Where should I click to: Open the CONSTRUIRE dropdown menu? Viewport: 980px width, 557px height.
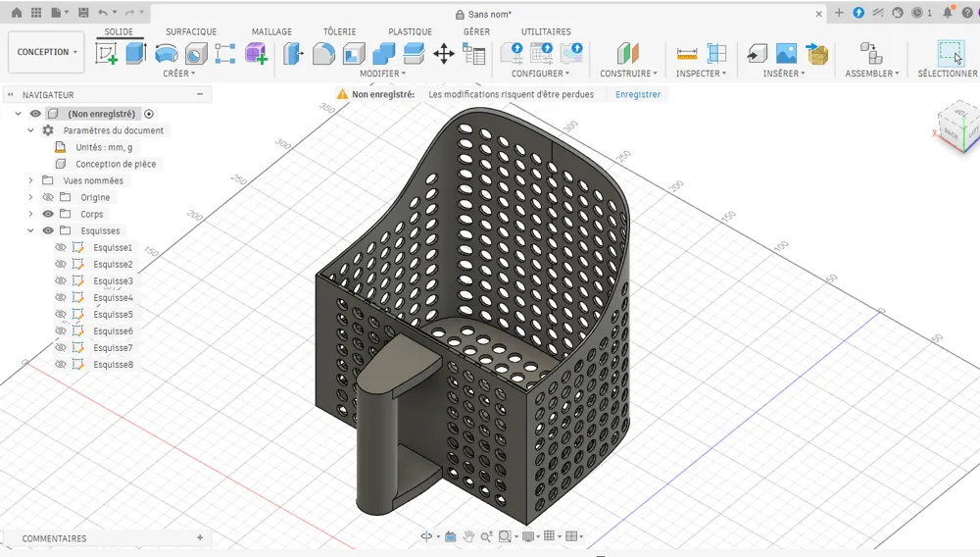pos(628,74)
